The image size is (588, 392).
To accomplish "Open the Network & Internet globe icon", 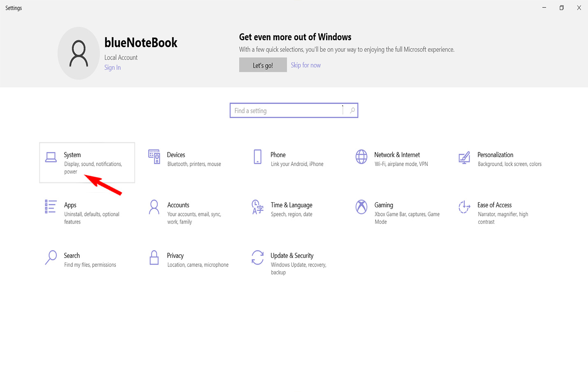I will (361, 157).
